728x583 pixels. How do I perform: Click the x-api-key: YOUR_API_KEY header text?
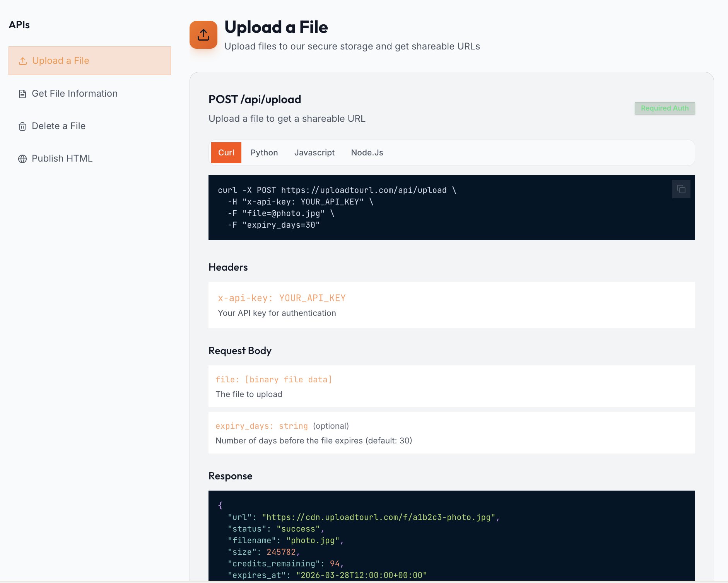[x=282, y=298]
